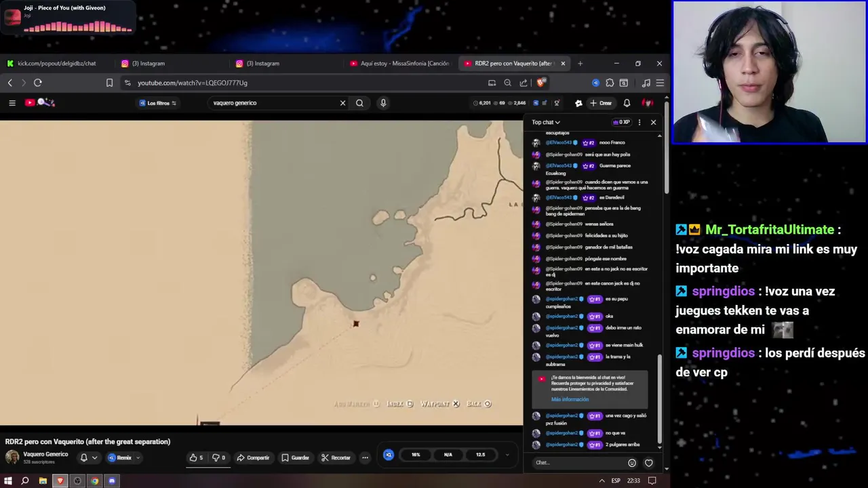The image size is (868, 488).
Task: Open the browser main hamburger menu
Action: click(x=660, y=83)
